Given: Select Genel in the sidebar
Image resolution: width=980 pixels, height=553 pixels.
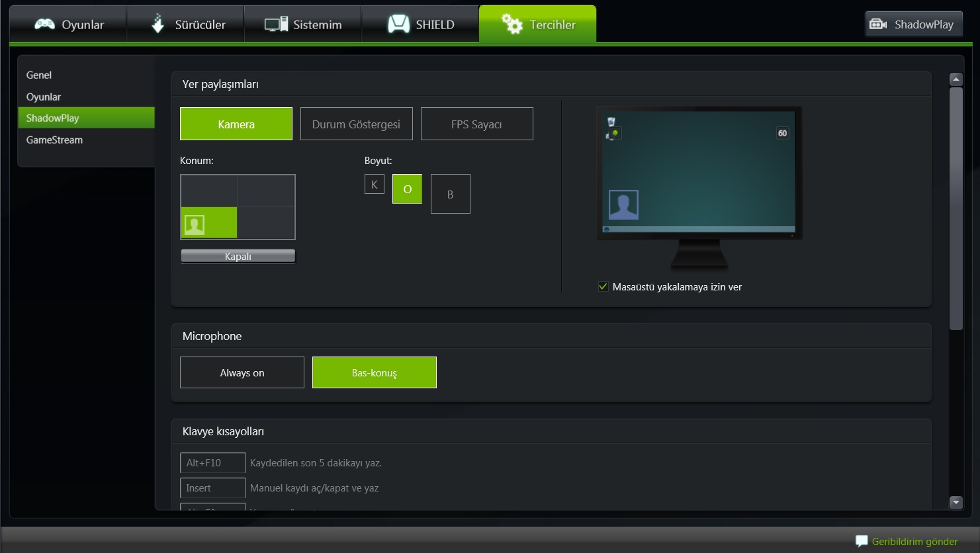Looking at the screenshot, I should (x=86, y=75).
